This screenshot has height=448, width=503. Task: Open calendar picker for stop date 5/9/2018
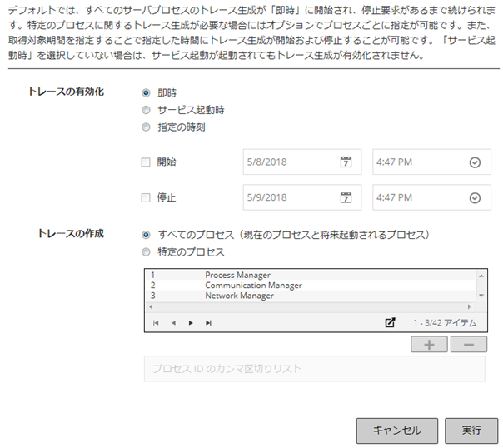coord(346,197)
